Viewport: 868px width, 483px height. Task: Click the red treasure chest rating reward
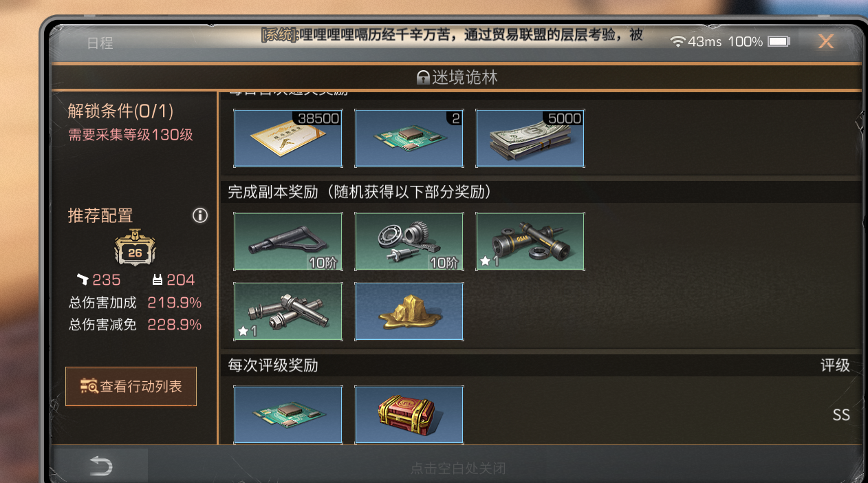tap(409, 414)
